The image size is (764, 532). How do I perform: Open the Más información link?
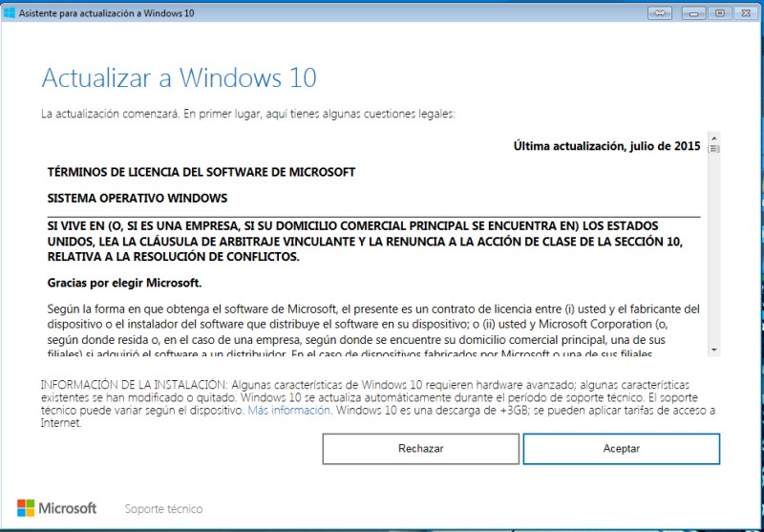[x=289, y=409]
